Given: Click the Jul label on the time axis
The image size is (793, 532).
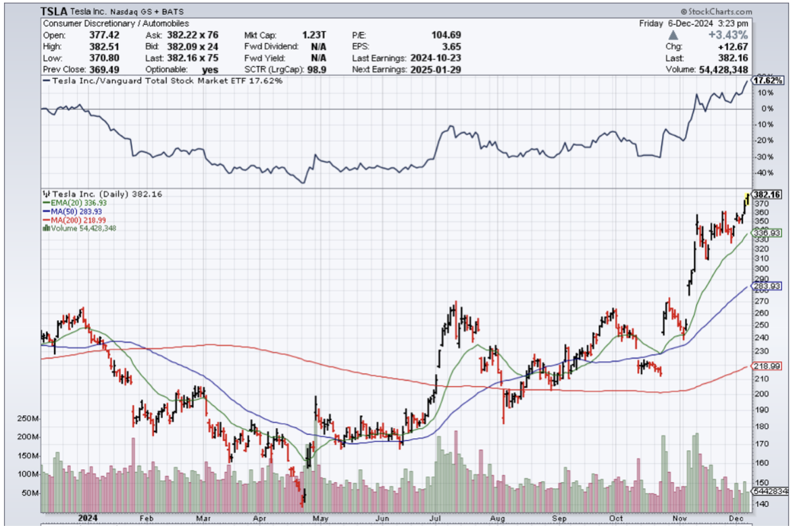Looking at the screenshot, I should tap(436, 518).
